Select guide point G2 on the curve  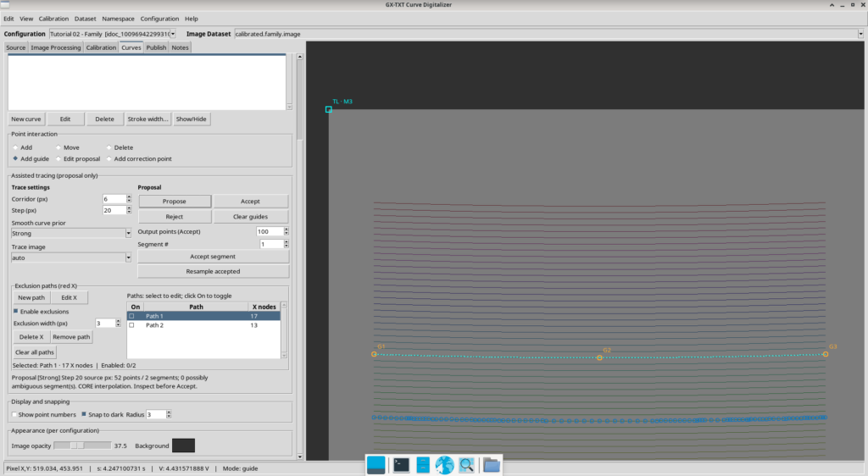point(599,357)
